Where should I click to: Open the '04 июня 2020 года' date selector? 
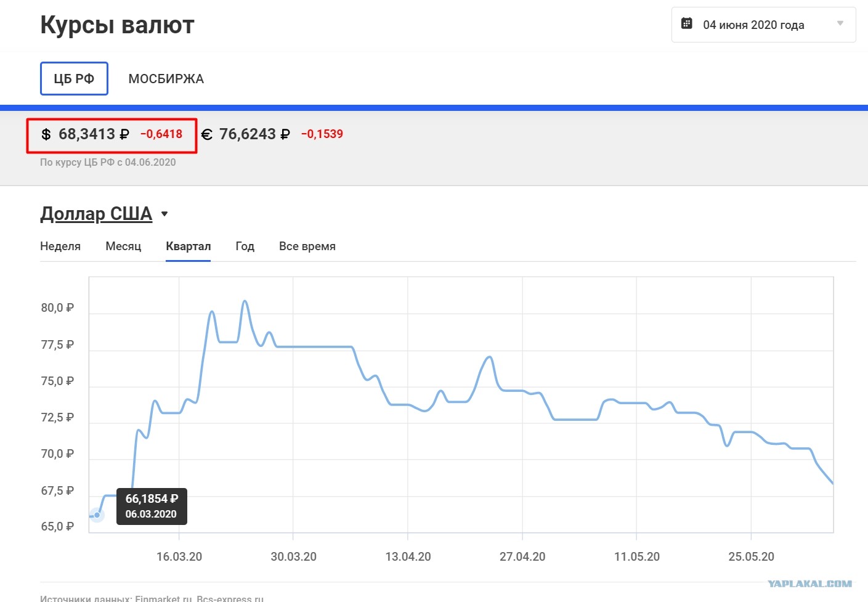tap(763, 25)
